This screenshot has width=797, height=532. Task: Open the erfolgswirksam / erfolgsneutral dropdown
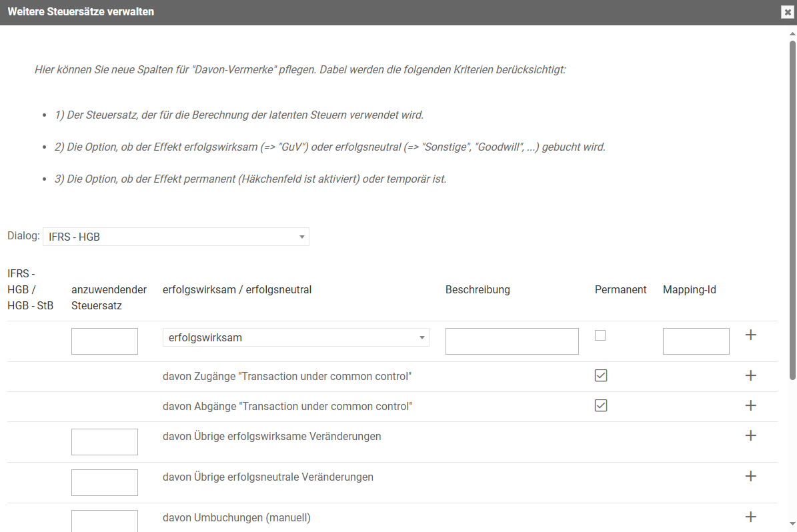pos(296,337)
